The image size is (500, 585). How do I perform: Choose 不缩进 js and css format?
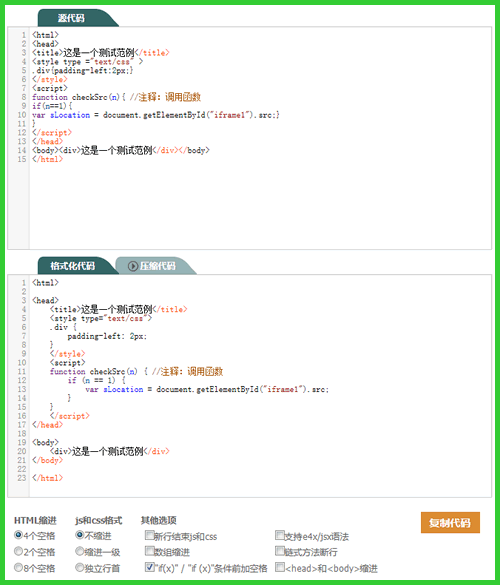pyautogui.click(x=79, y=535)
